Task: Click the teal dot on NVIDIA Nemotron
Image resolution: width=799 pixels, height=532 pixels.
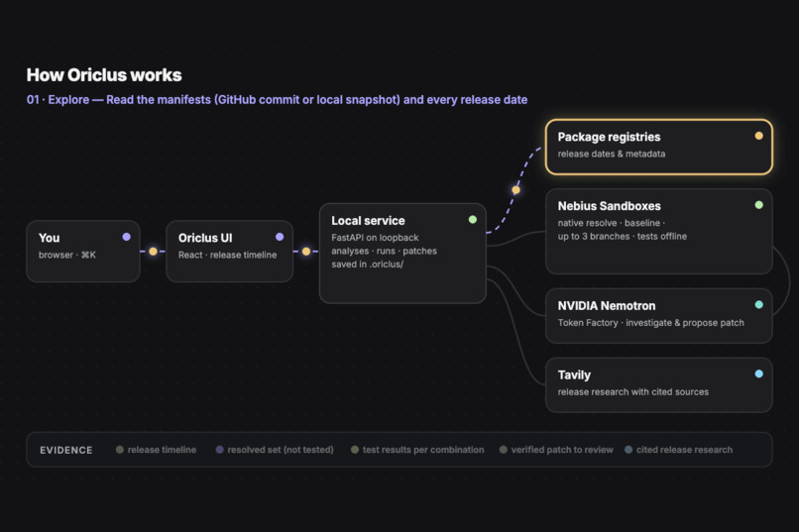Action: coord(758,305)
